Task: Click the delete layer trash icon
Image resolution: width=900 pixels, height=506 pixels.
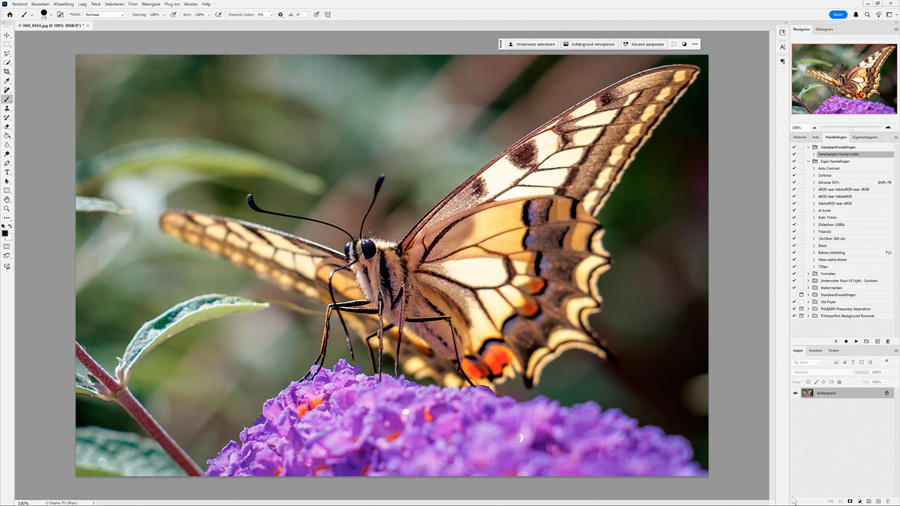Action: pyautogui.click(x=888, y=501)
